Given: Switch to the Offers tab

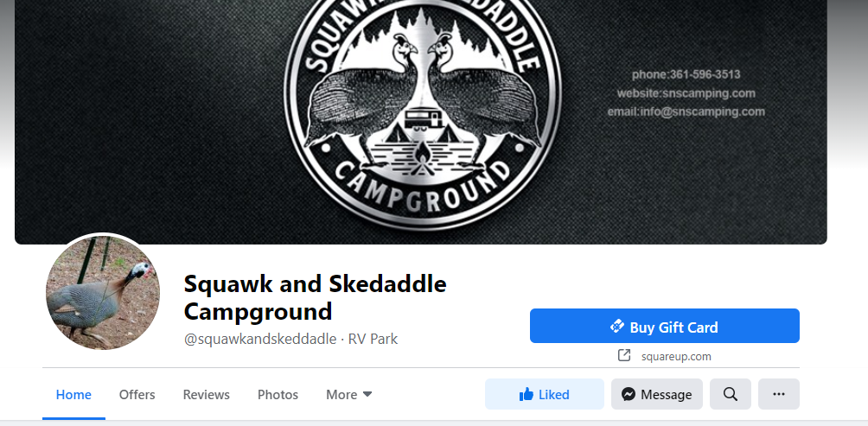Looking at the screenshot, I should (137, 395).
